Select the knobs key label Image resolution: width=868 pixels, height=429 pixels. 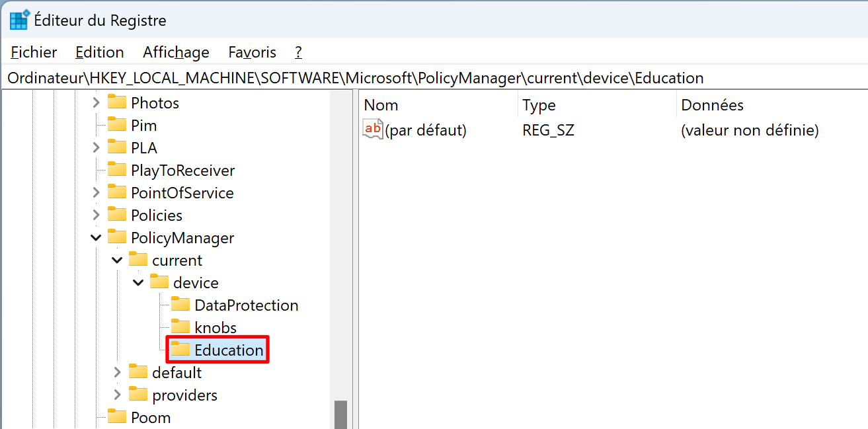click(216, 327)
